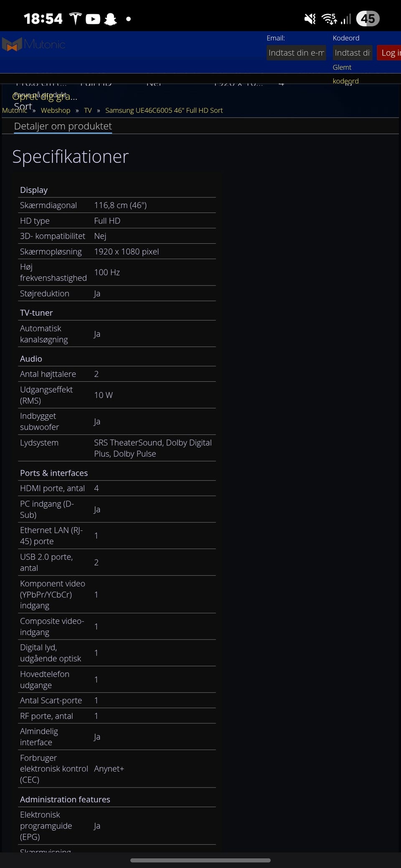
Task: Tap the YouTube notification icon
Action: [93, 19]
